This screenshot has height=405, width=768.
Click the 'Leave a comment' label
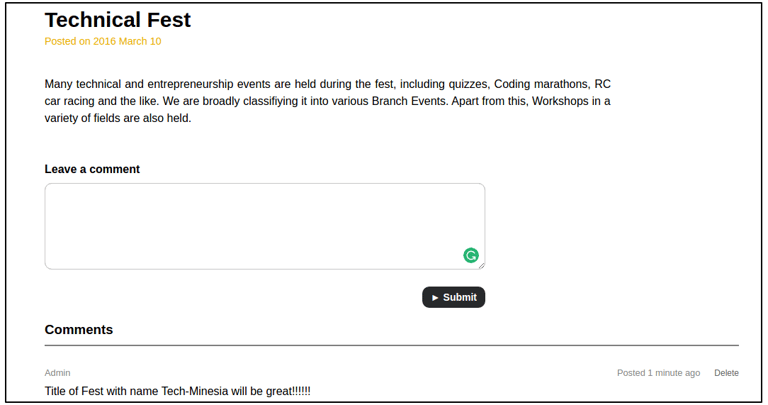tap(92, 169)
